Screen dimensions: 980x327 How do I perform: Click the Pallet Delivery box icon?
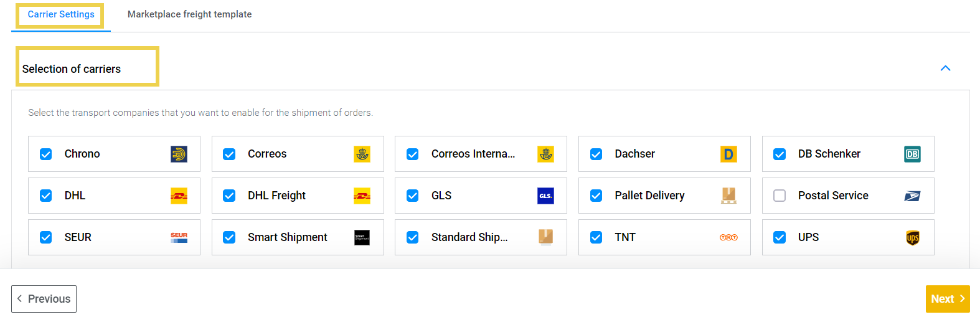pos(728,196)
